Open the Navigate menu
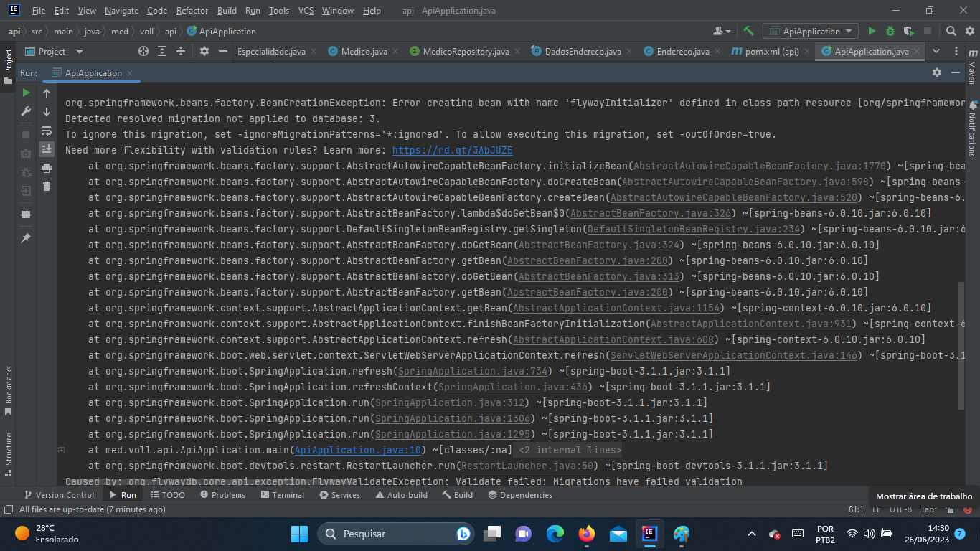Viewport: 980px width, 551px height. click(121, 11)
